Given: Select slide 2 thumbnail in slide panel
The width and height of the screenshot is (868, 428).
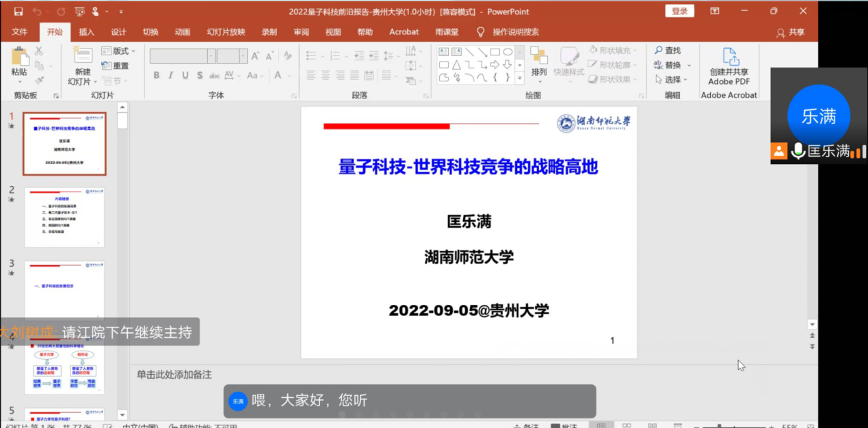Looking at the screenshot, I should pos(64,217).
